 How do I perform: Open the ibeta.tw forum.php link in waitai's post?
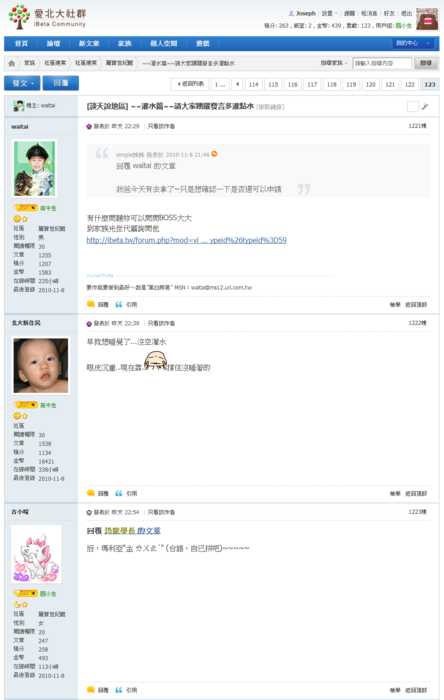pos(187,240)
